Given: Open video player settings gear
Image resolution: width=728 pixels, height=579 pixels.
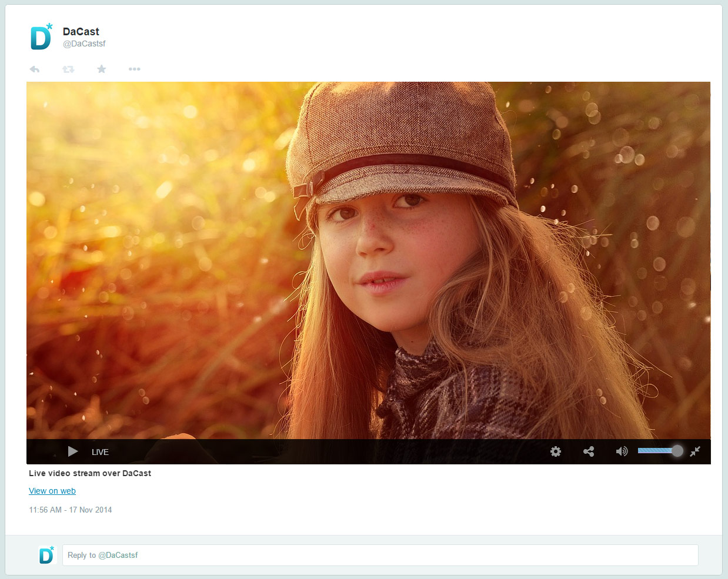Looking at the screenshot, I should click(556, 451).
